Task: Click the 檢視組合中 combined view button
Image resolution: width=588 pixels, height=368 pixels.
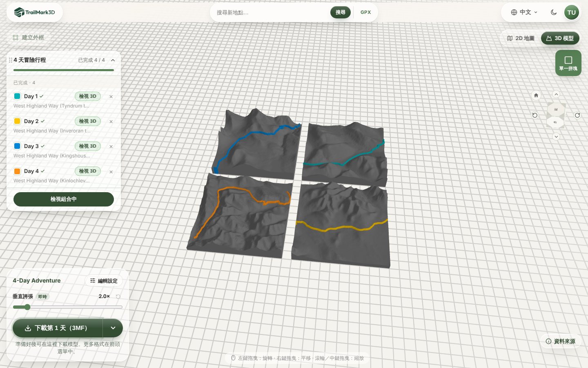Action: [64, 199]
